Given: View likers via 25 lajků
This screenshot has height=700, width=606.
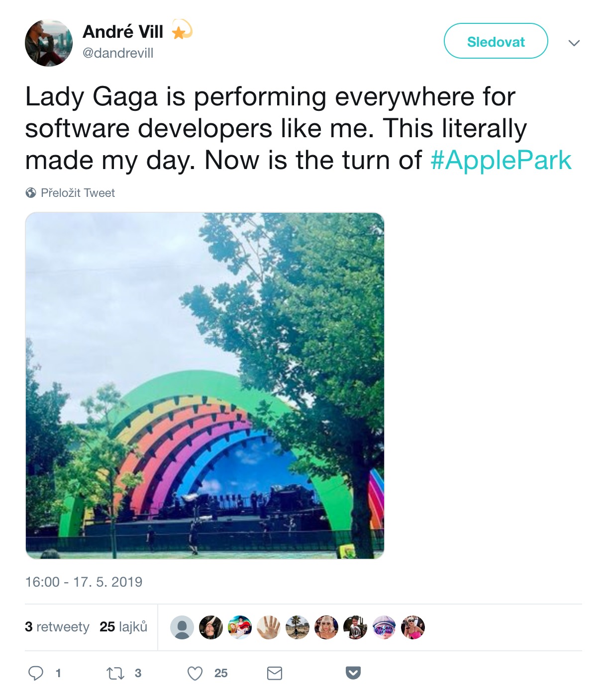Looking at the screenshot, I should [124, 627].
